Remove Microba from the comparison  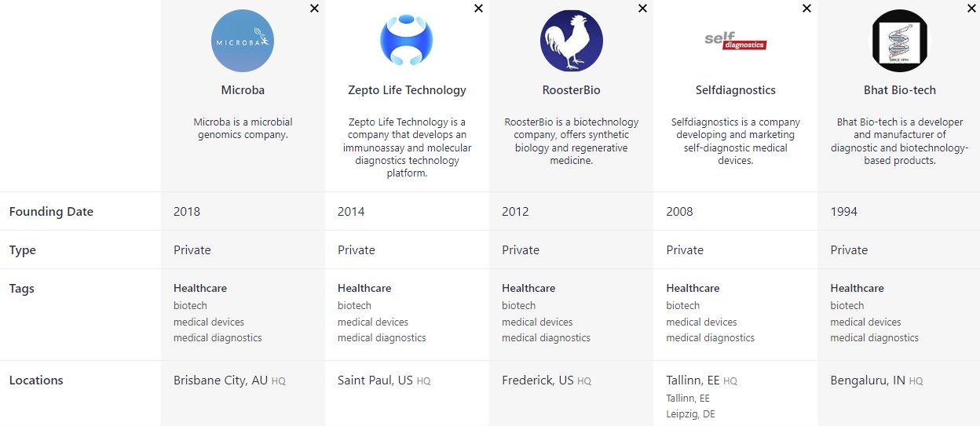click(314, 9)
